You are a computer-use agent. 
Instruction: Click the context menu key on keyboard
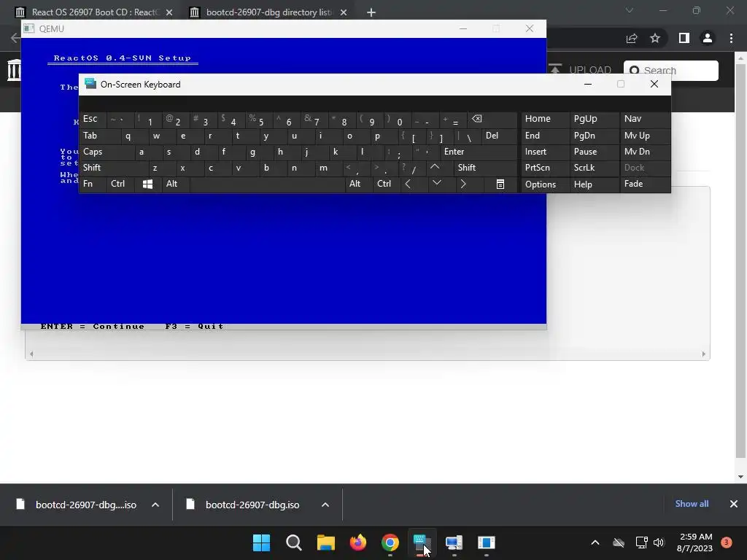(x=500, y=184)
